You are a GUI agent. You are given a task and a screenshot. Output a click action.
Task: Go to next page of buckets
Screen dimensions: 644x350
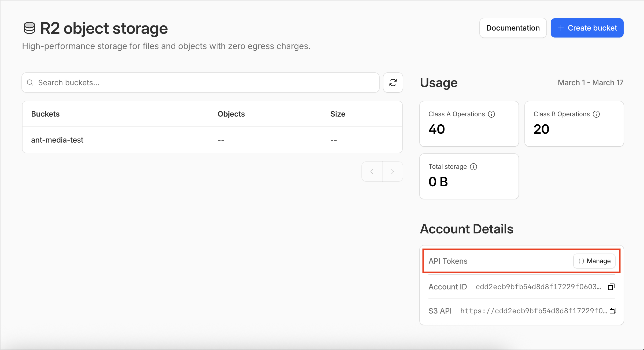[x=393, y=172]
